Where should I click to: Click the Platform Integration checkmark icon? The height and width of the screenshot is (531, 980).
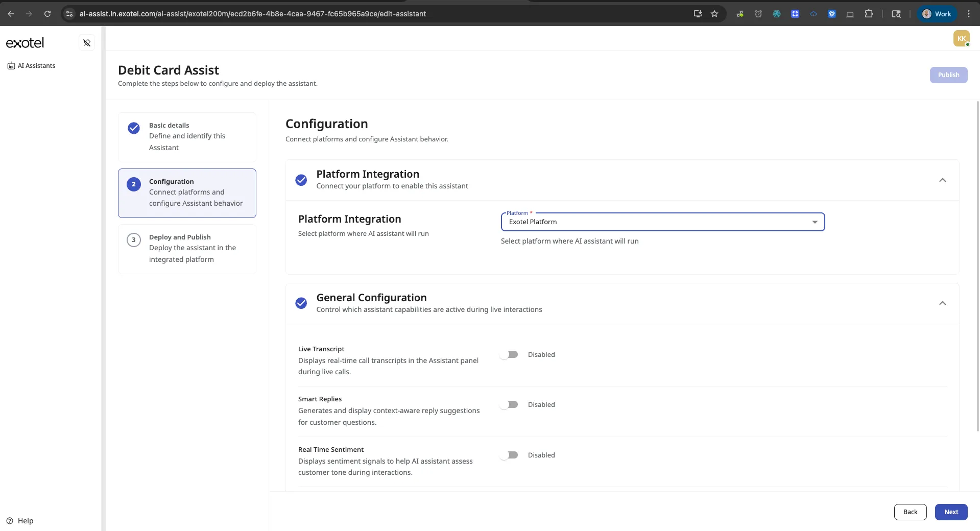[x=301, y=180]
